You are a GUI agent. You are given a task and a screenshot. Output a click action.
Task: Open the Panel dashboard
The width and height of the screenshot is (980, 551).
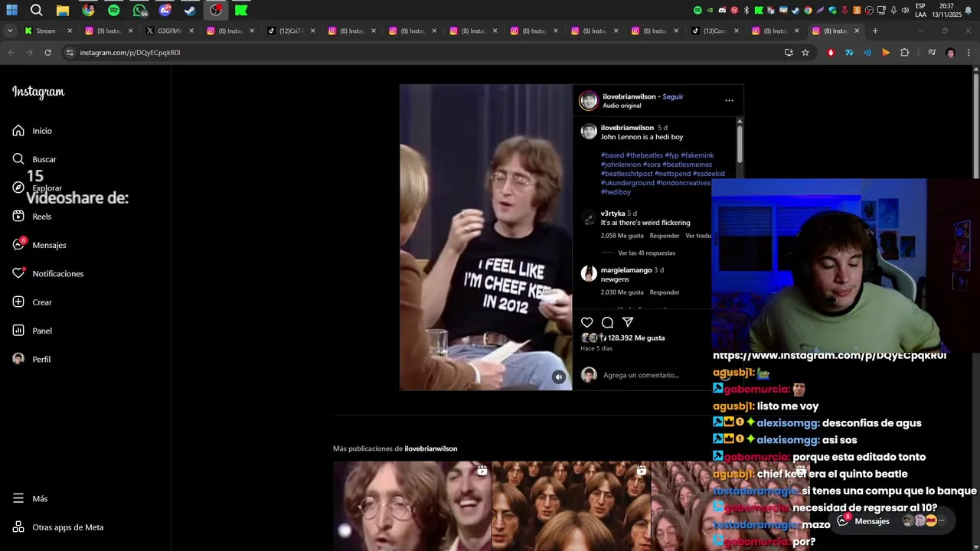(32, 331)
